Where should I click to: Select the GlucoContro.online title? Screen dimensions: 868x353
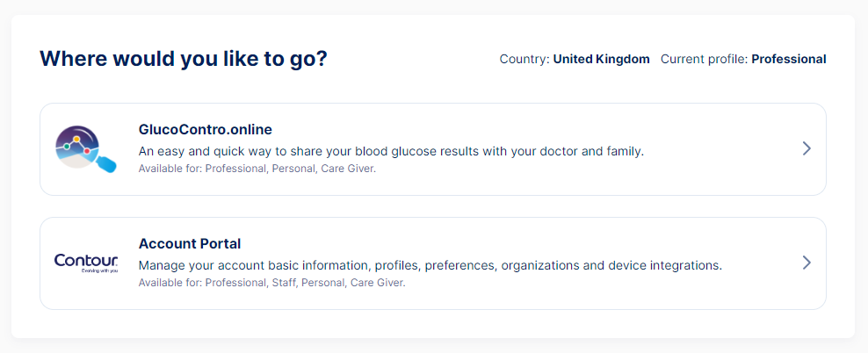tap(206, 129)
